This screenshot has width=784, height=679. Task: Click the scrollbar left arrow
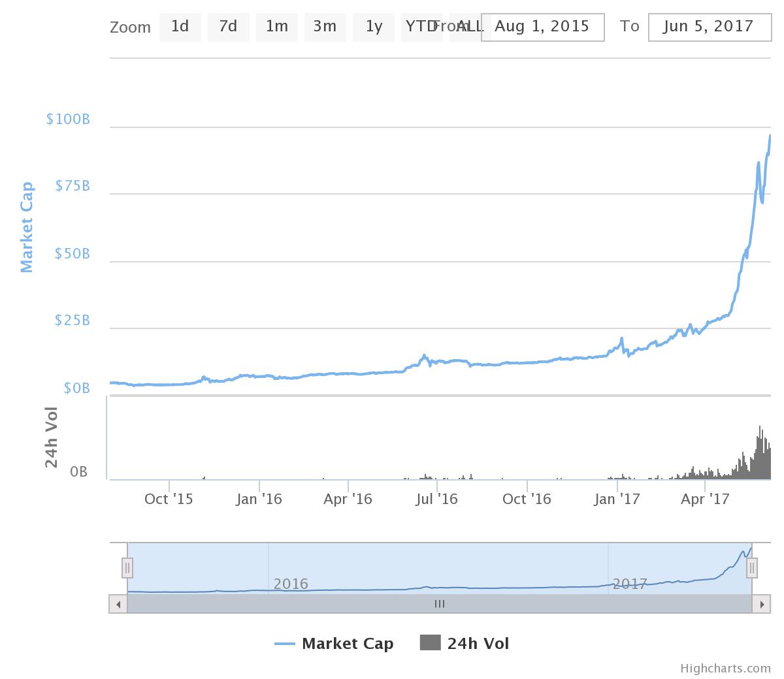point(118,604)
